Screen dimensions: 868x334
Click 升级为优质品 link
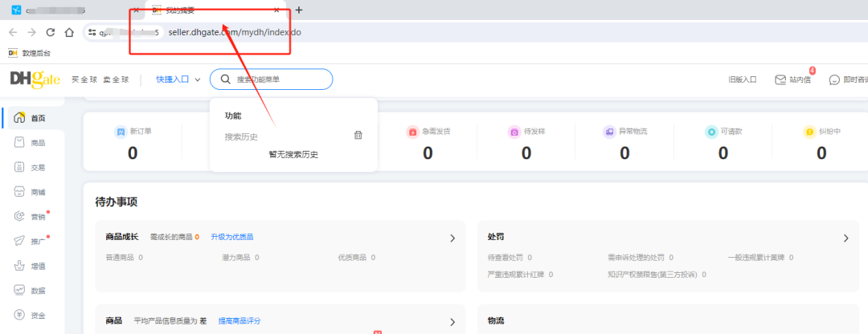pos(232,237)
